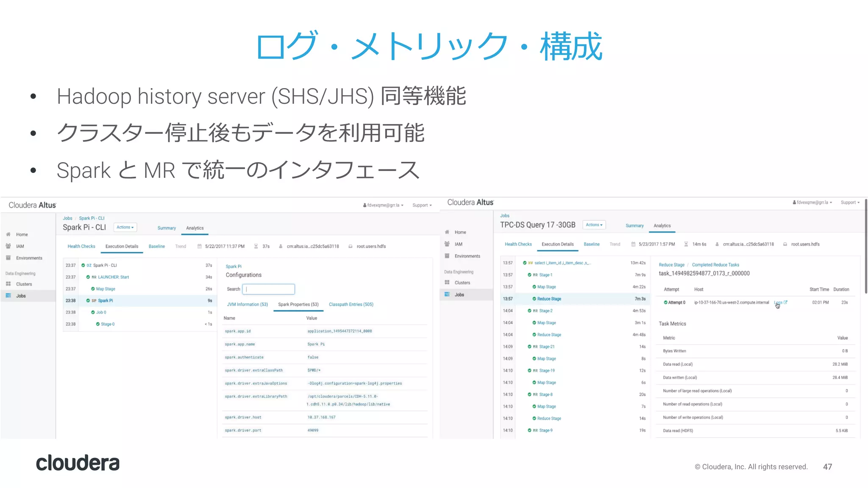Click the spark.driver.host property name
The image size is (868, 488).
pyautogui.click(x=243, y=418)
